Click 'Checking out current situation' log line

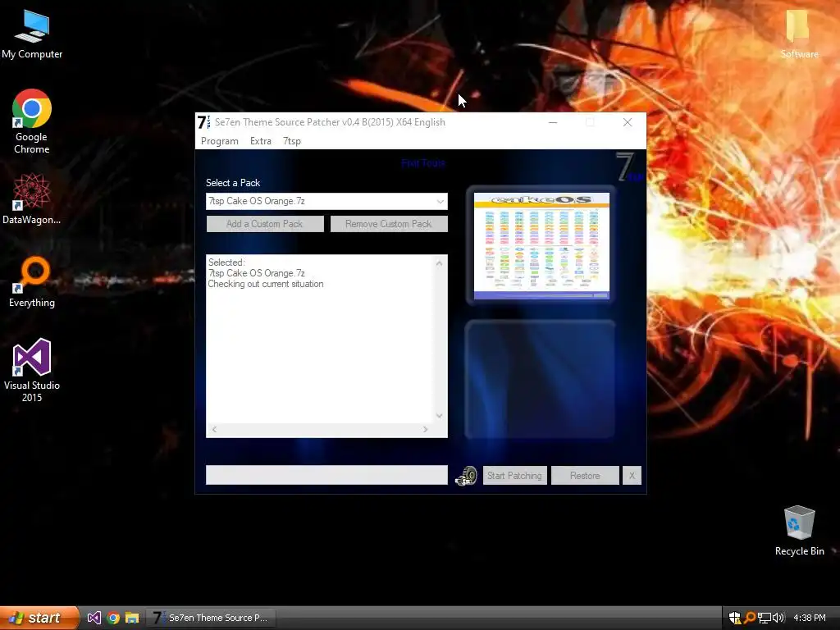(x=266, y=284)
